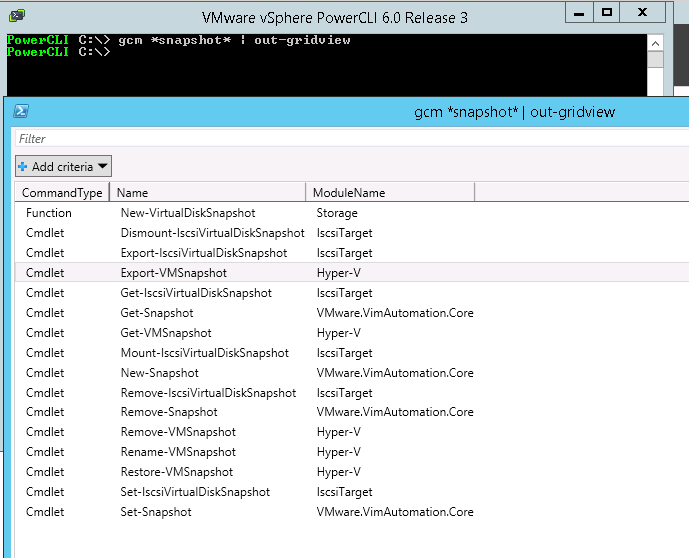Select the Set-IscsiVirtualDiskSnapshot row
The image size is (689, 558).
click(x=352, y=492)
